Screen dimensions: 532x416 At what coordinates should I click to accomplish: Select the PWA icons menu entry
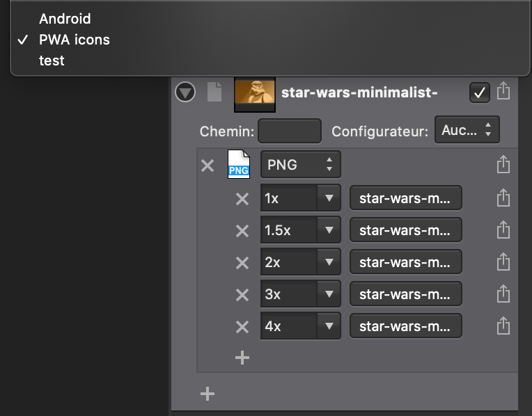[x=75, y=40]
